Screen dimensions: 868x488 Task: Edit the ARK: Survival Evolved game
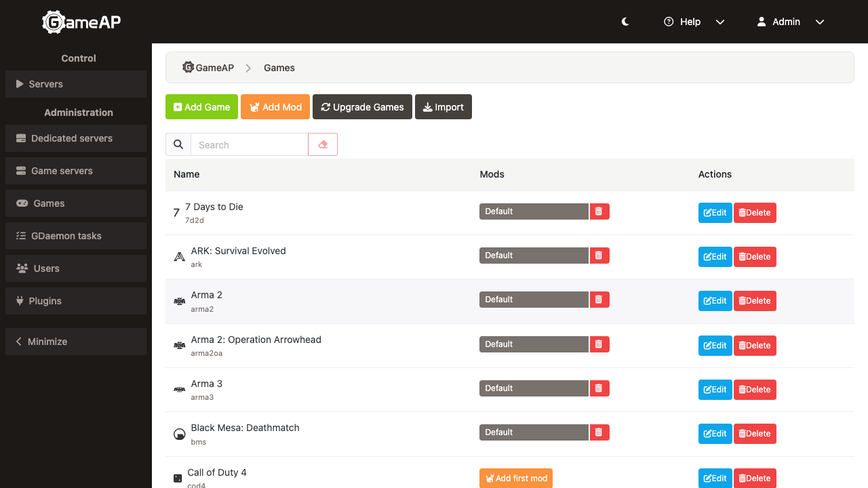click(x=715, y=257)
